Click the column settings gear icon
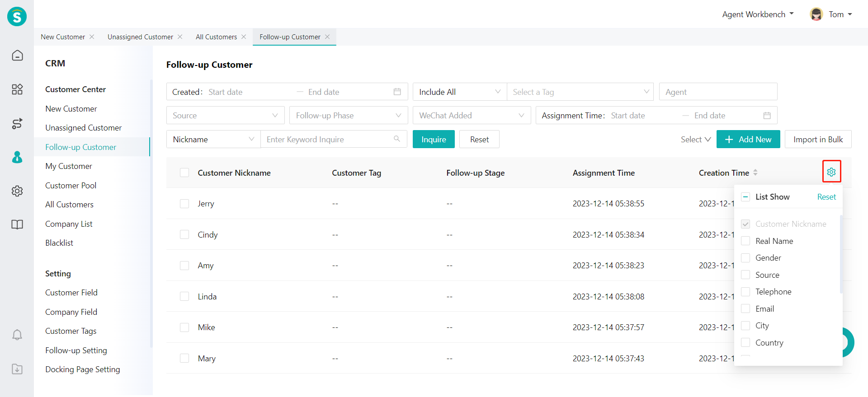This screenshot has width=868, height=397. click(831, 172)
